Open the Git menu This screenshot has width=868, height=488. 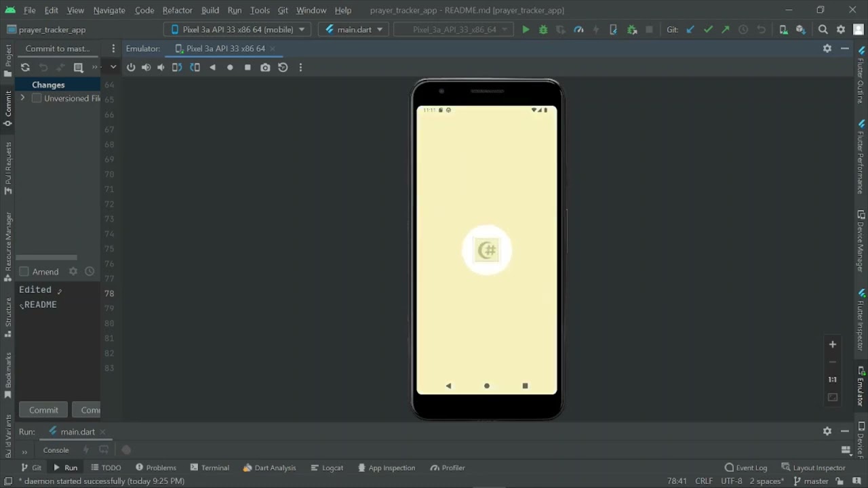pos(283,10)
